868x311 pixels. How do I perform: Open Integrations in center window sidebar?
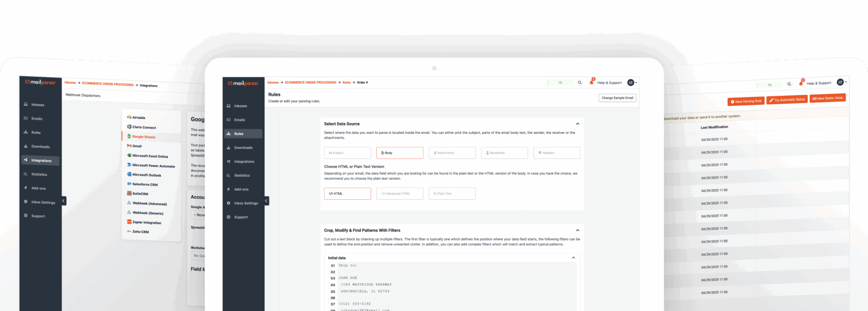(243, 162)
